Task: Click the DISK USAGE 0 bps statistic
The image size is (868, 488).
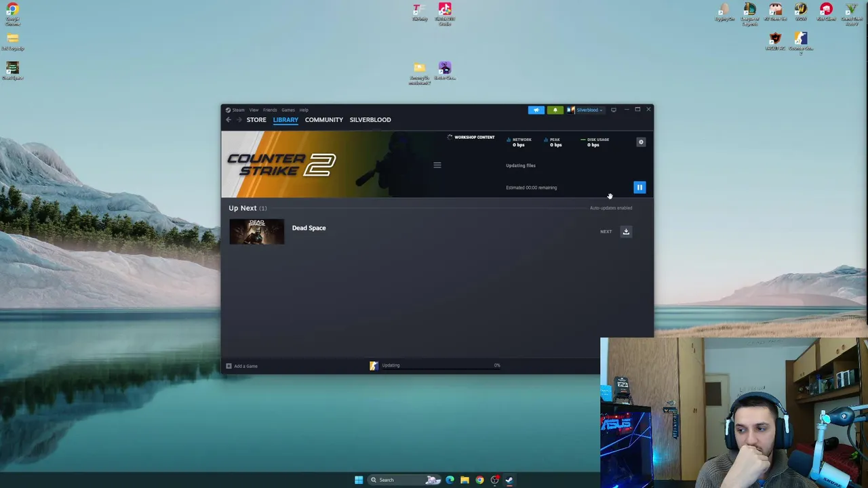Action: pyautogui.click(x=595, y=142)
